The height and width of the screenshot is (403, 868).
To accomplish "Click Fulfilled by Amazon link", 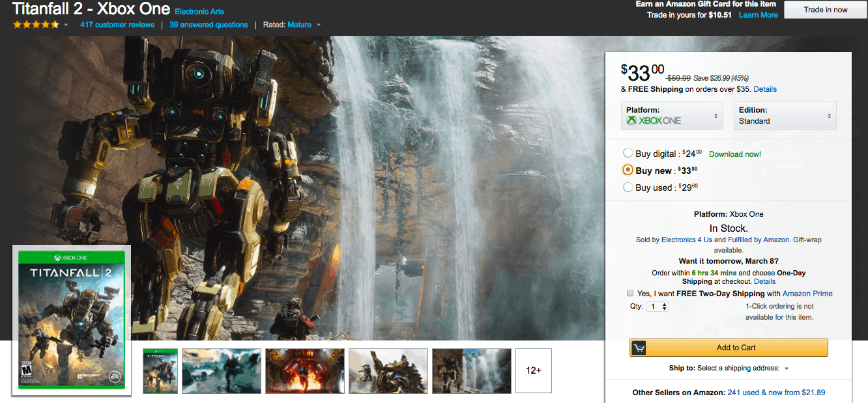I will click(759, 240).
